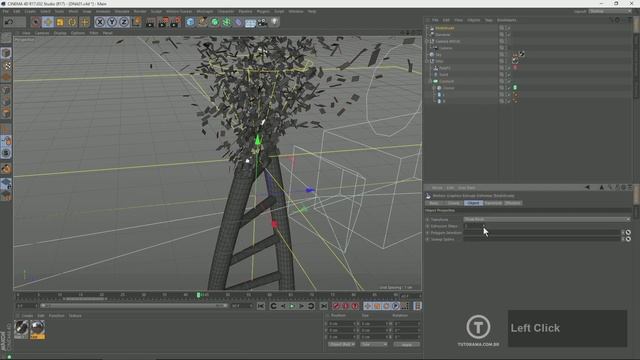Click the Sweep Spline link field
This screenshot has width=640, height=360.
pos(542,239)
